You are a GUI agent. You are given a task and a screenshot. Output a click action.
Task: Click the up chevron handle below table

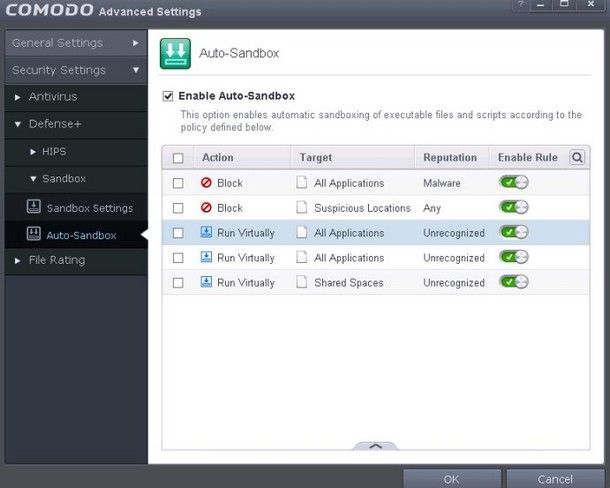[375, 446]
